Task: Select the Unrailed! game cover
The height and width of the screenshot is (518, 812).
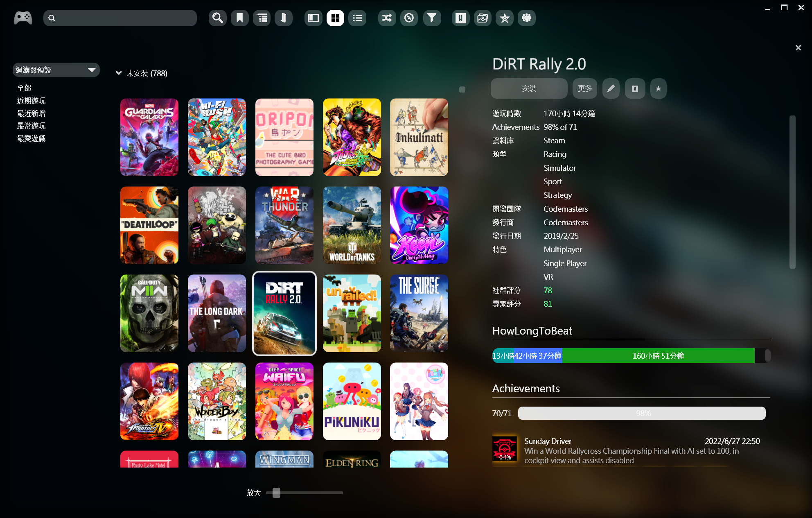Action: [x=352, y=313]
